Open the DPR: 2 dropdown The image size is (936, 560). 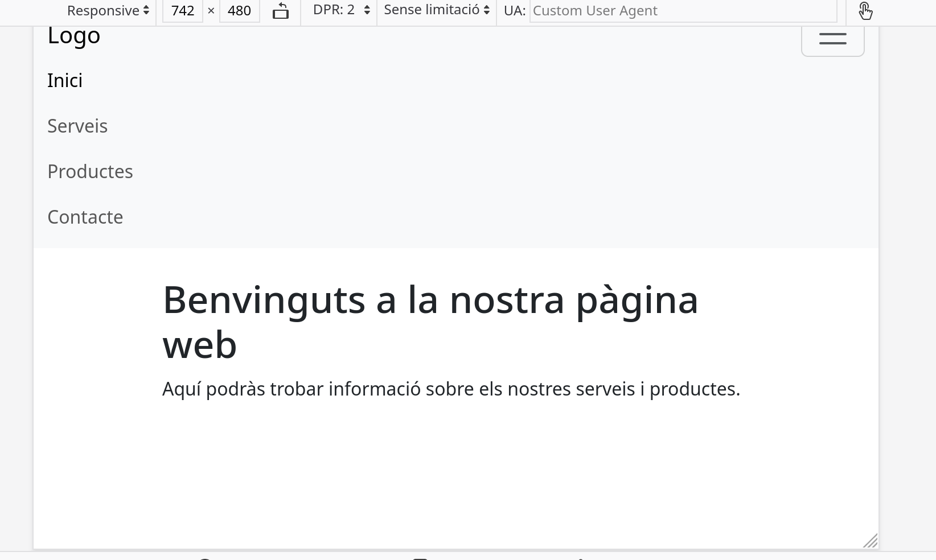pyautogui.click(x=339, y=9)
